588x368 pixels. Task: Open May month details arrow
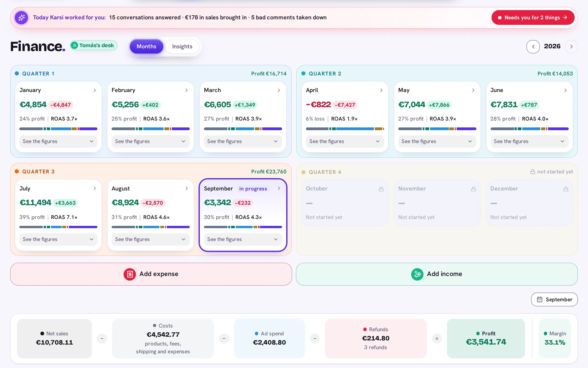click(x=473, y=90)
